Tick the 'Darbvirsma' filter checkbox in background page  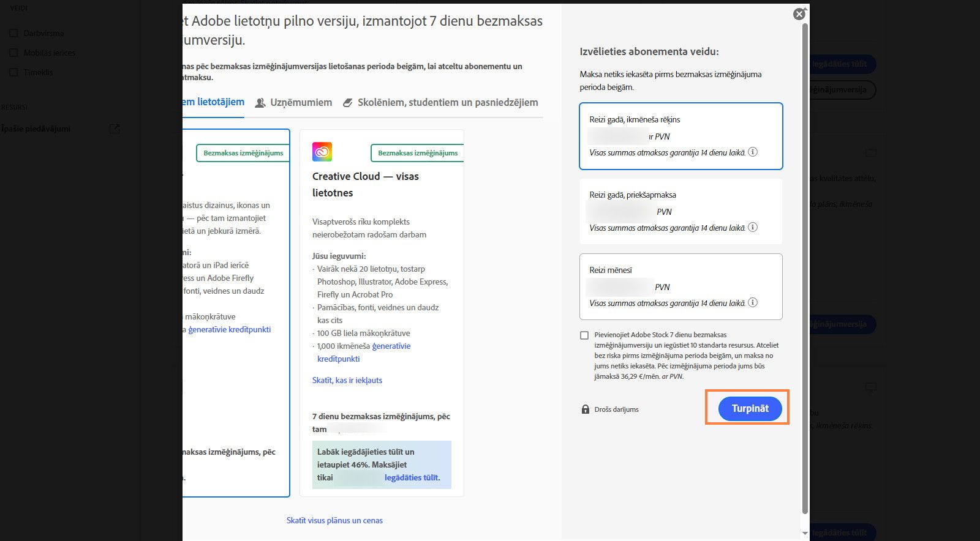tap(13, 33)
